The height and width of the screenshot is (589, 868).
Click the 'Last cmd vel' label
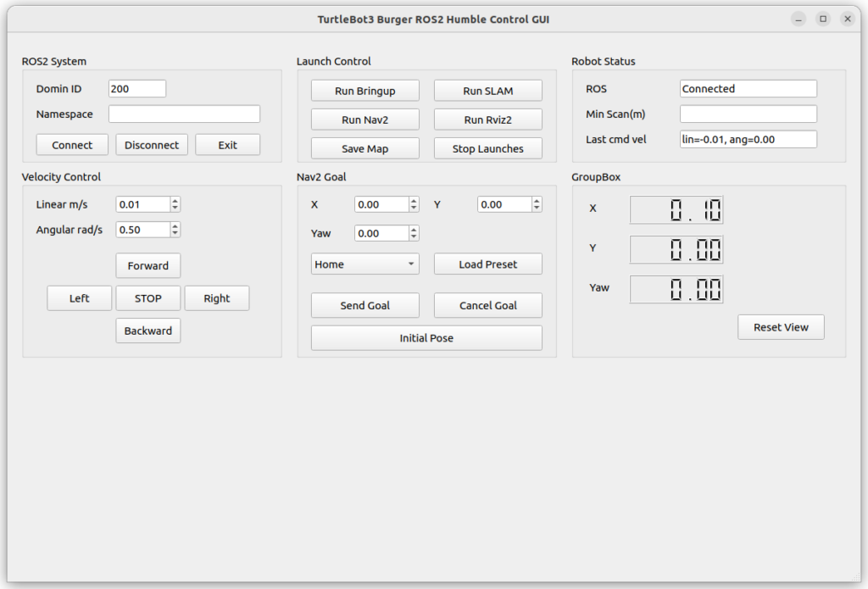pos(616,140)
